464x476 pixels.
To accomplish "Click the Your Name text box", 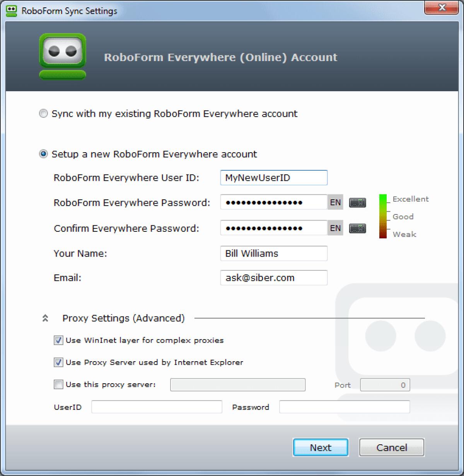I will [x=273, y=253].
